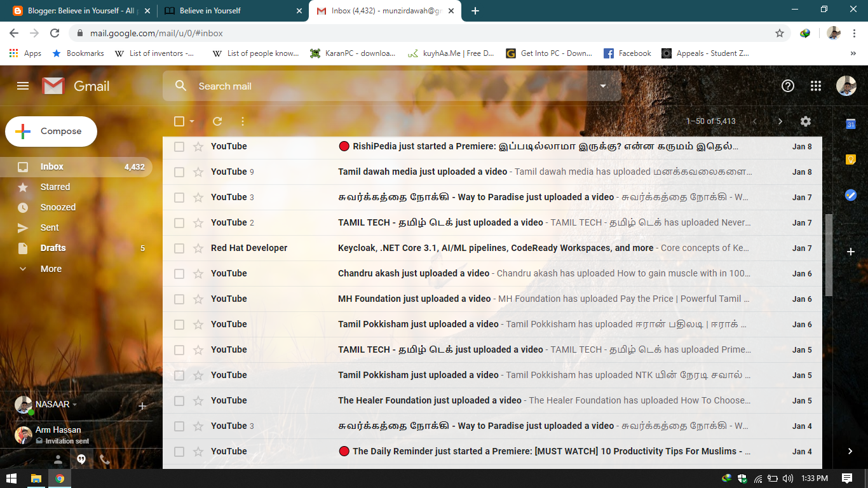
Task: Open the Windows notification center icon
Action: pos(847,478)
